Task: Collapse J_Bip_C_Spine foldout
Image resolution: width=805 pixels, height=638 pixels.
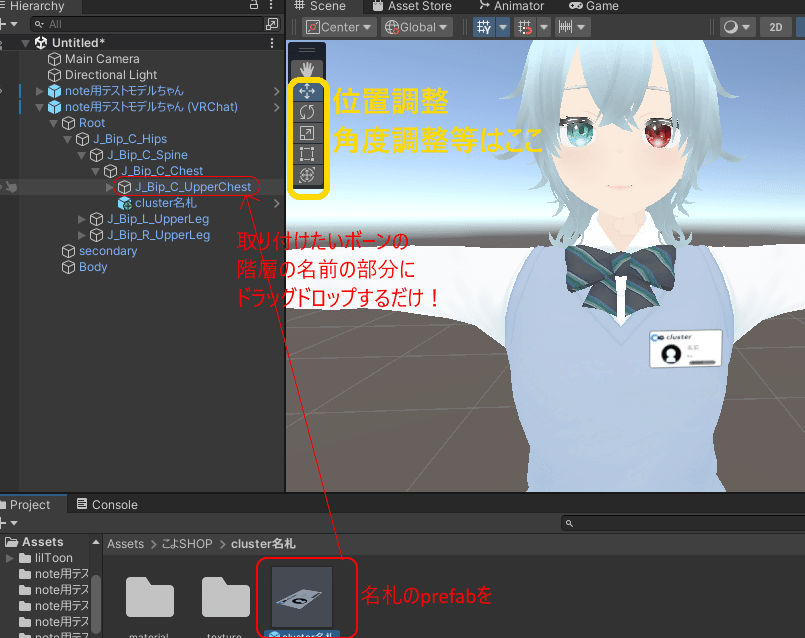Action: [x=81, y=155]
